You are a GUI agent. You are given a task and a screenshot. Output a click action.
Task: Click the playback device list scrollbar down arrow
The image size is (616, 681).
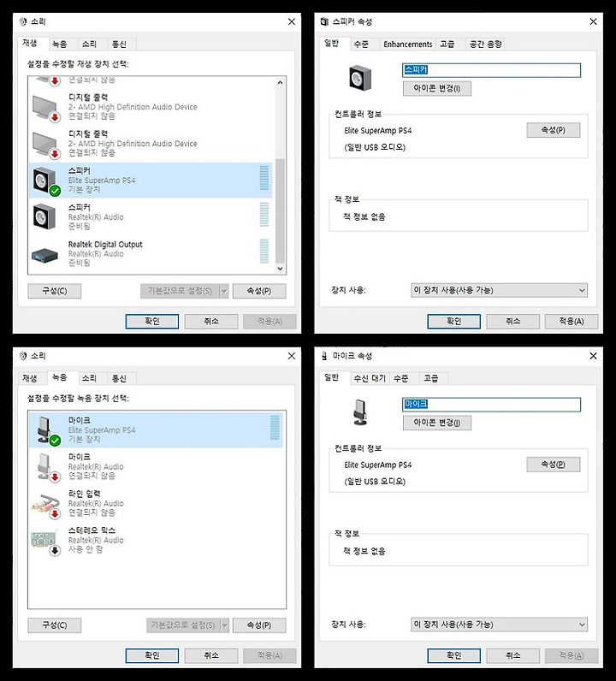click(281, 269)
